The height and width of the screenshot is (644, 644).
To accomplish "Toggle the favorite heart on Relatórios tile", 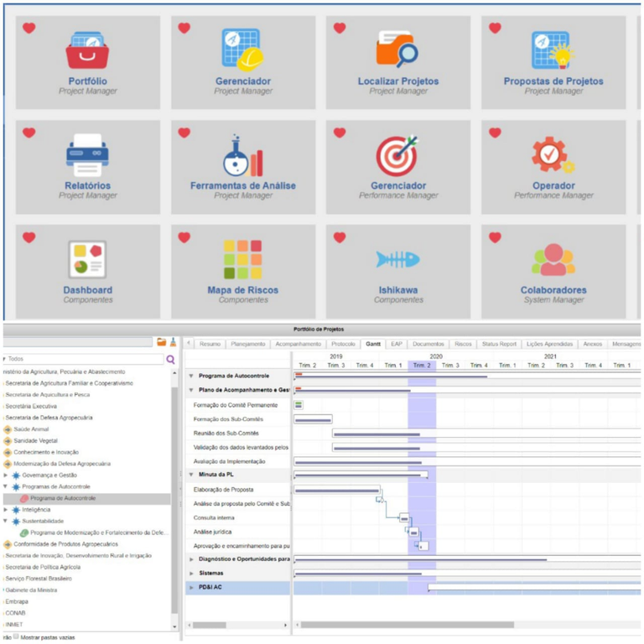I will (x=29, y=132).
